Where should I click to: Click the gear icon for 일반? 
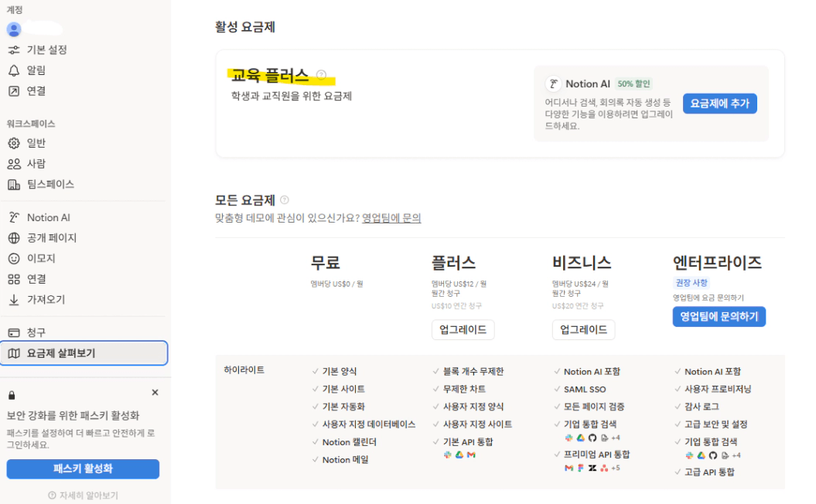pos(14,143)
